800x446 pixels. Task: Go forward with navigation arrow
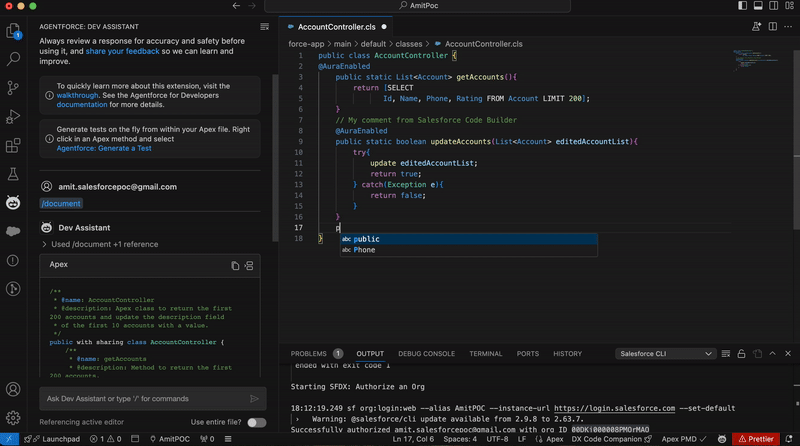pos(252,6)
